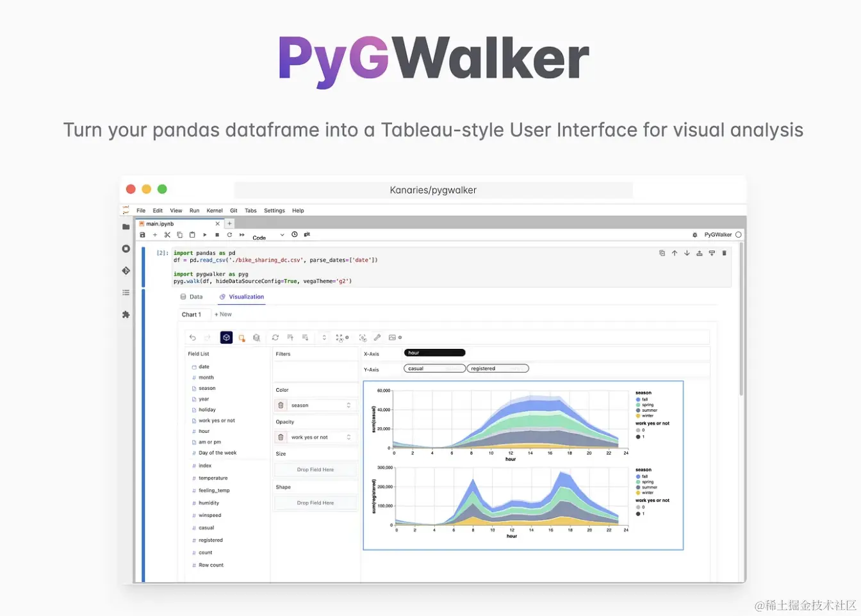Click the Size drop field area
The height and width of the screenshot is (616, 861).
point(315,470)
